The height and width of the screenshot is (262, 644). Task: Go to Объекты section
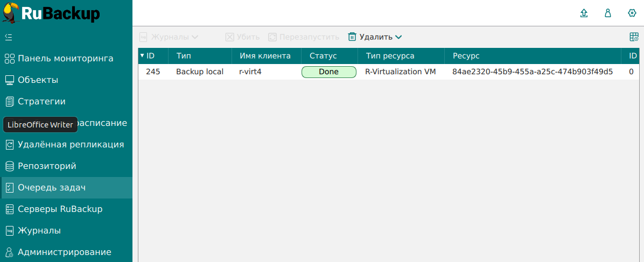pos(38,80)
